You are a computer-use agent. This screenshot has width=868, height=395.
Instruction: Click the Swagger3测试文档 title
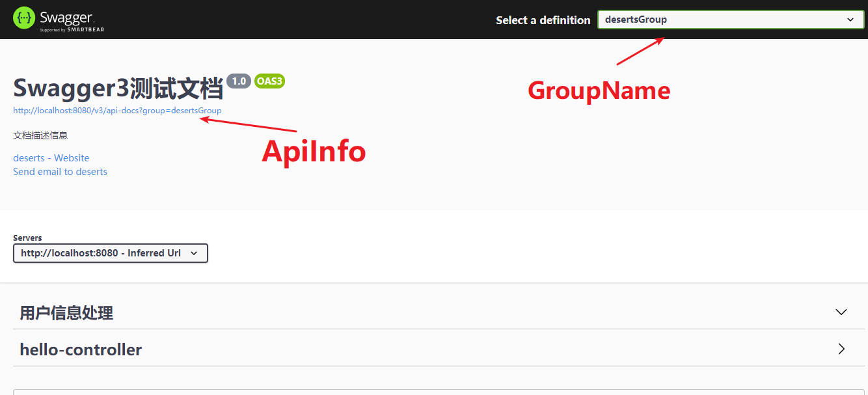click(118, 88)
